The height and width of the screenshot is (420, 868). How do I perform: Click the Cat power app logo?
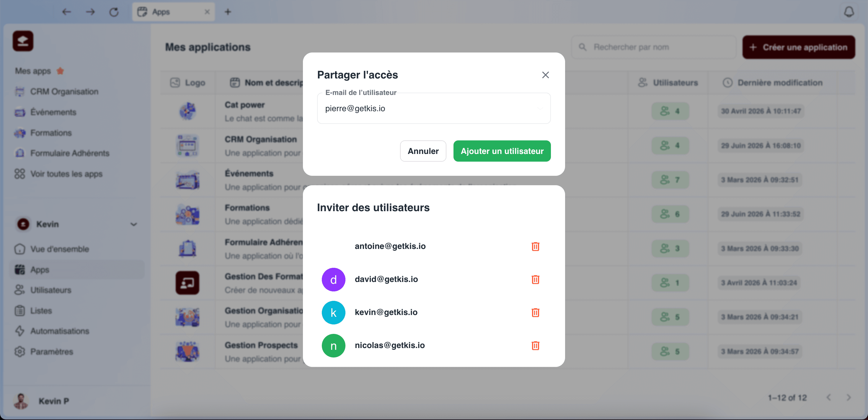(187, 111)
